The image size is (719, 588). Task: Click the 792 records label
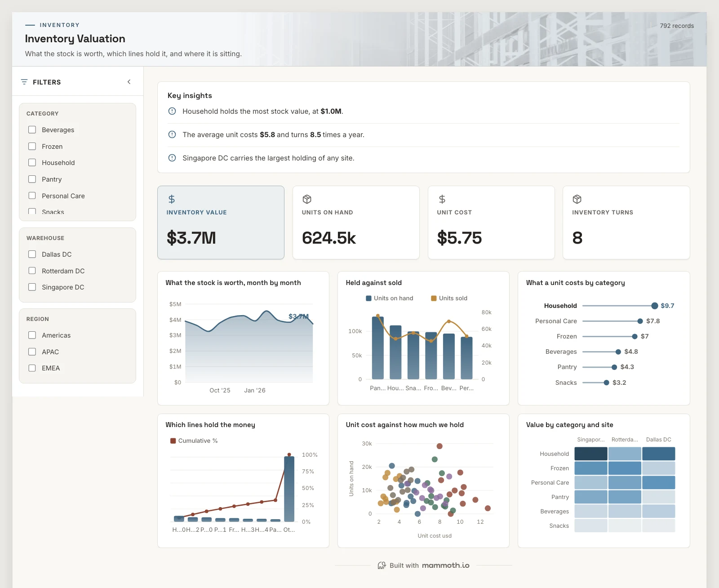(x=677, y=26)
